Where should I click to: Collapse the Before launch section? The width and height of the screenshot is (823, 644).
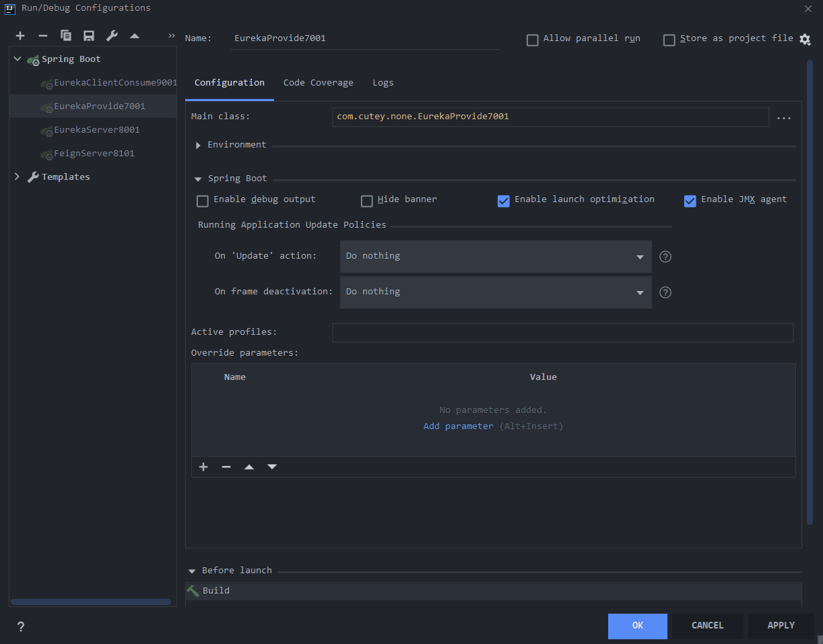click(192, 571)
